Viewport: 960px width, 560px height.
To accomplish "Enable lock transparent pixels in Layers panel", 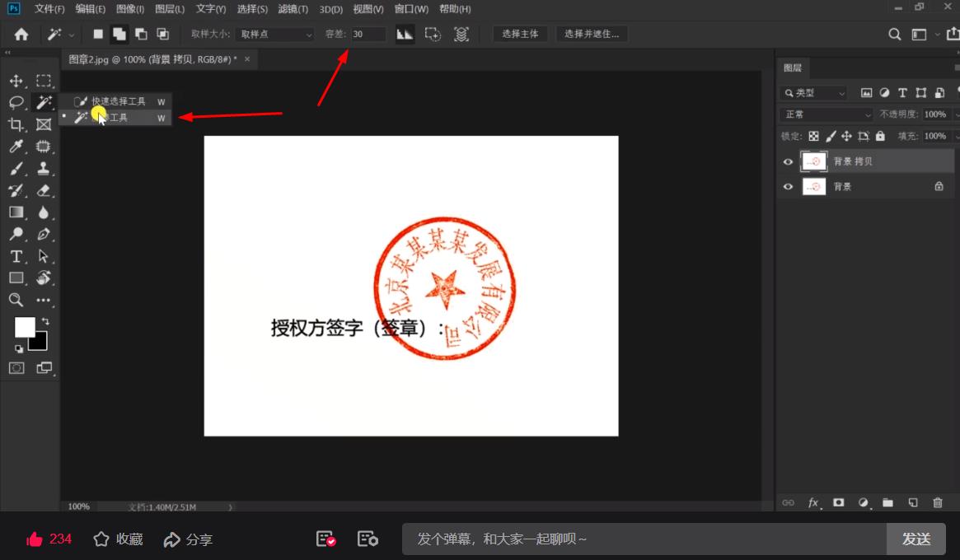I will pyautogui.click(x=812, y=135).
